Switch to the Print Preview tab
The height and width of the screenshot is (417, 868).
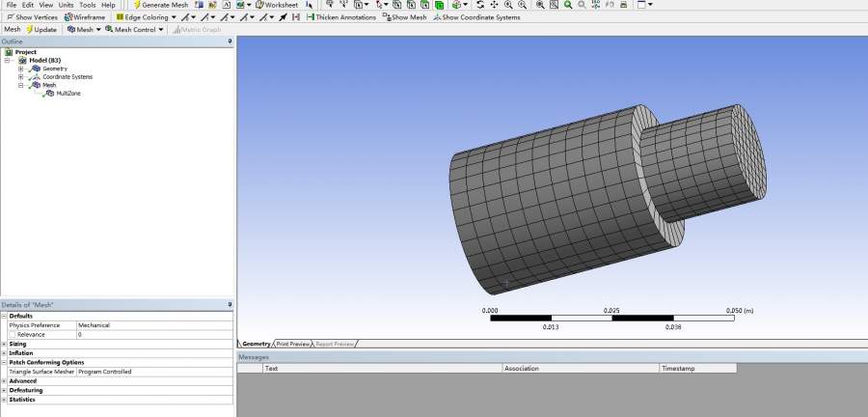pyautogui.click(x=293, y=344)
